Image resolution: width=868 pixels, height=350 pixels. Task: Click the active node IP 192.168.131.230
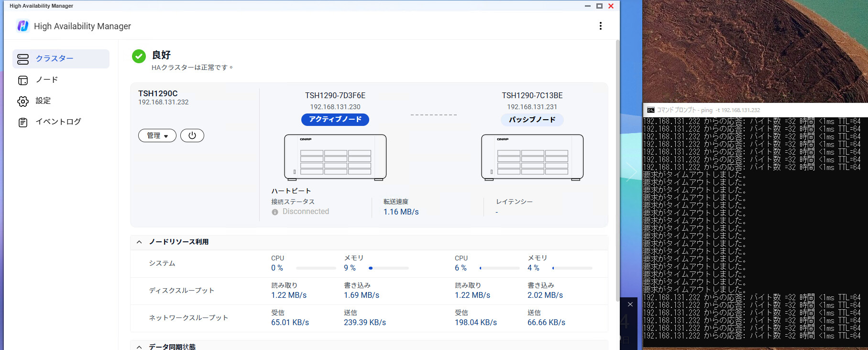tap(335, 107)
